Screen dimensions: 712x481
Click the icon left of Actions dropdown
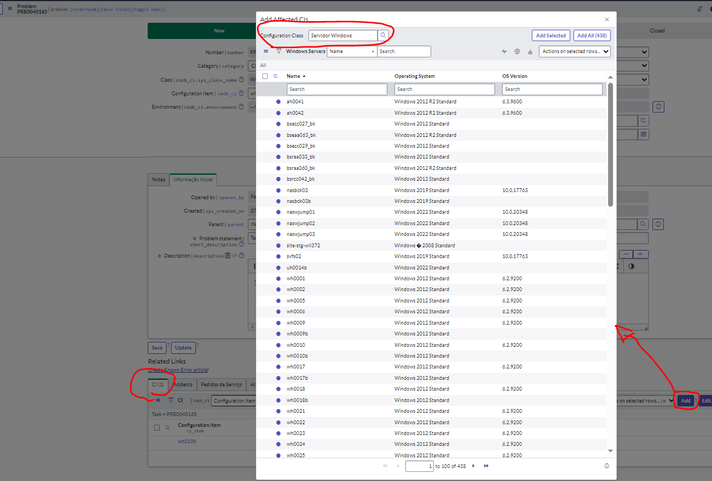click(530, 52)
